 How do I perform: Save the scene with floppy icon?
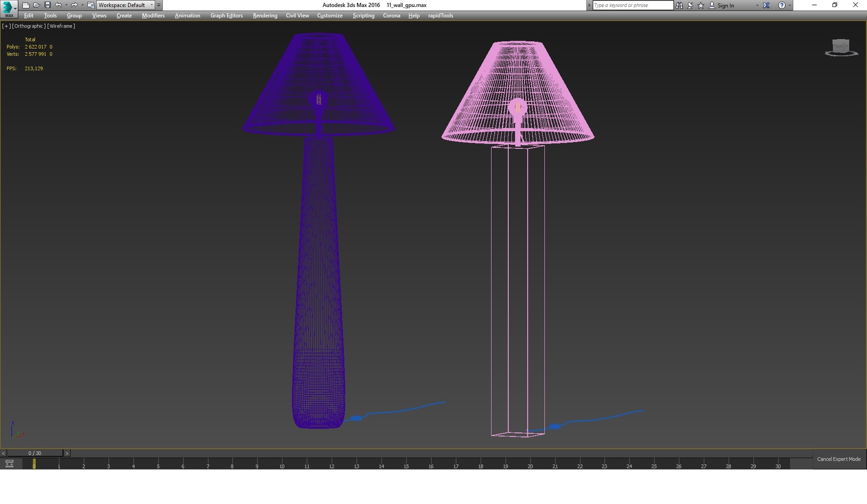[x=47, y=5]
